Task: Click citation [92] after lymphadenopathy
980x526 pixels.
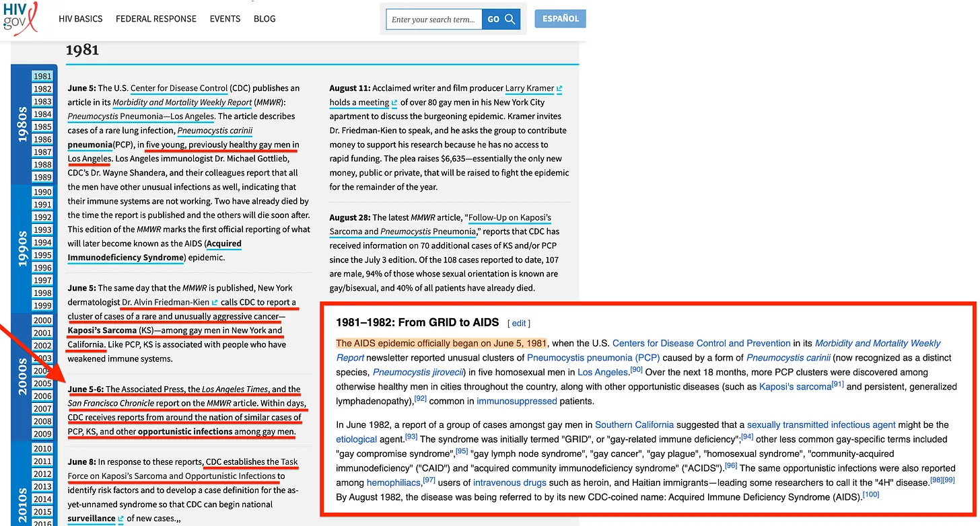Action: click(420, 398)
